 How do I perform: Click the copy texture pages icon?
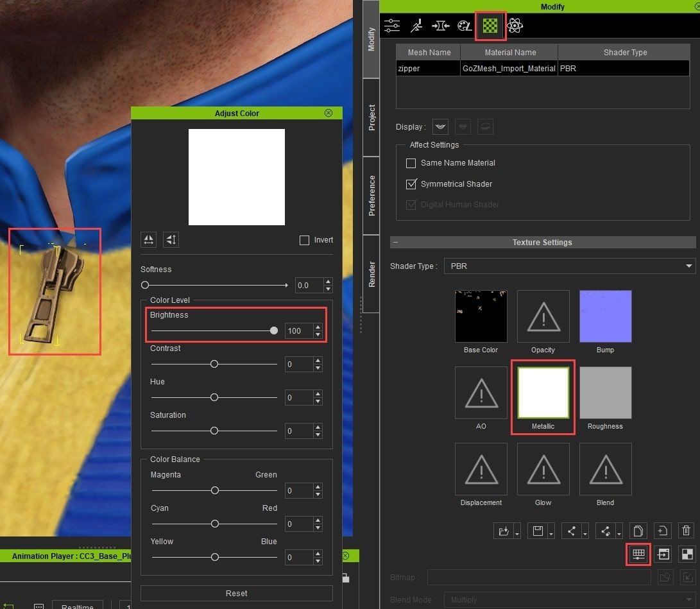click(x=638, y=531)
